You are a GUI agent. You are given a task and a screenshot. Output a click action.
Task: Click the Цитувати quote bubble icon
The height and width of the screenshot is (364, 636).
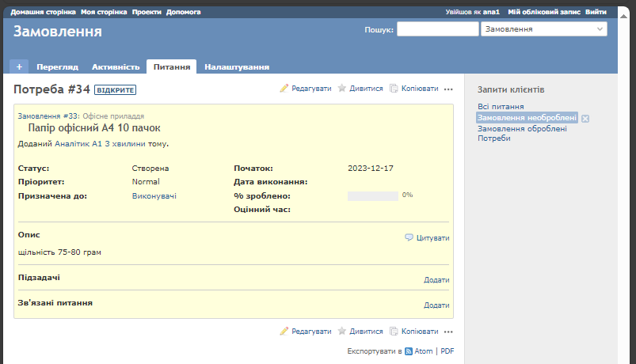[409, 237]
